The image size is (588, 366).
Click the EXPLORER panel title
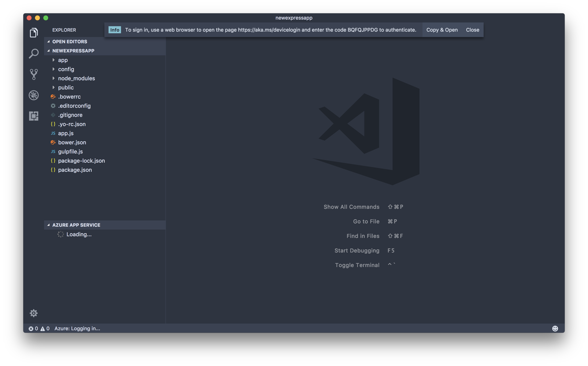pyautogui.click(x=64, y=30)
